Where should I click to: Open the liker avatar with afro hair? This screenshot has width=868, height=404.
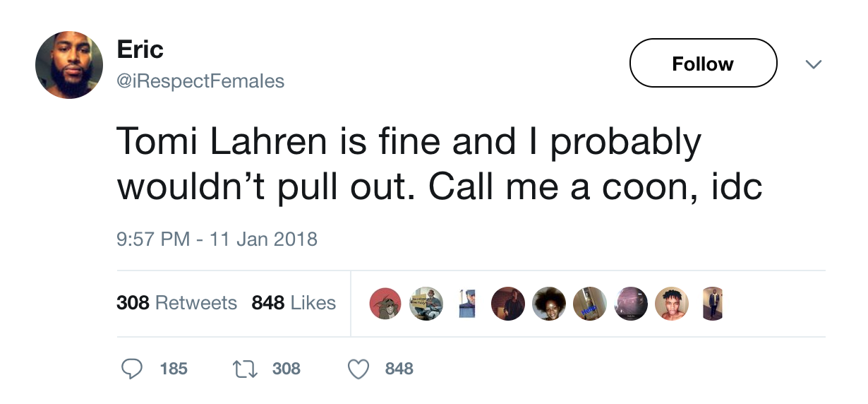[x=549, y=304]
